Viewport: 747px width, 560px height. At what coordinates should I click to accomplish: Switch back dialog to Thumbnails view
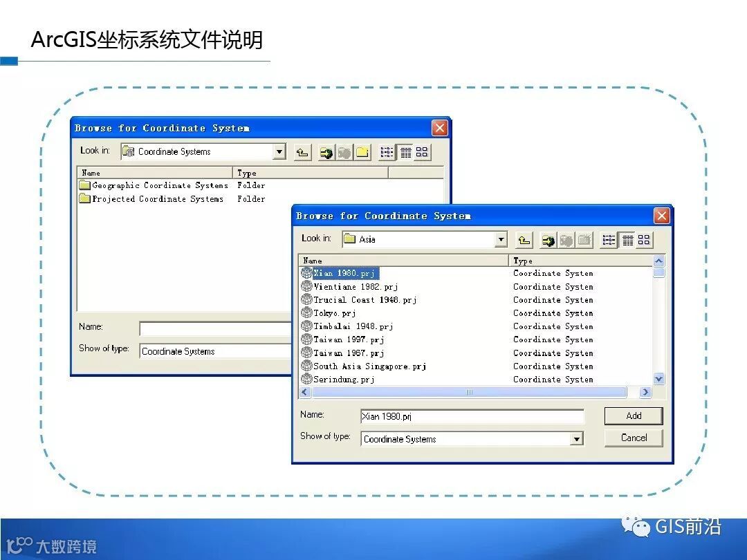tap(422, 152)
